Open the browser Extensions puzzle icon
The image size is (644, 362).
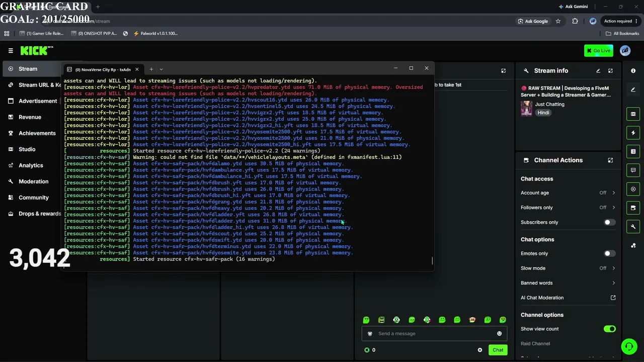[x=575, y=21]
